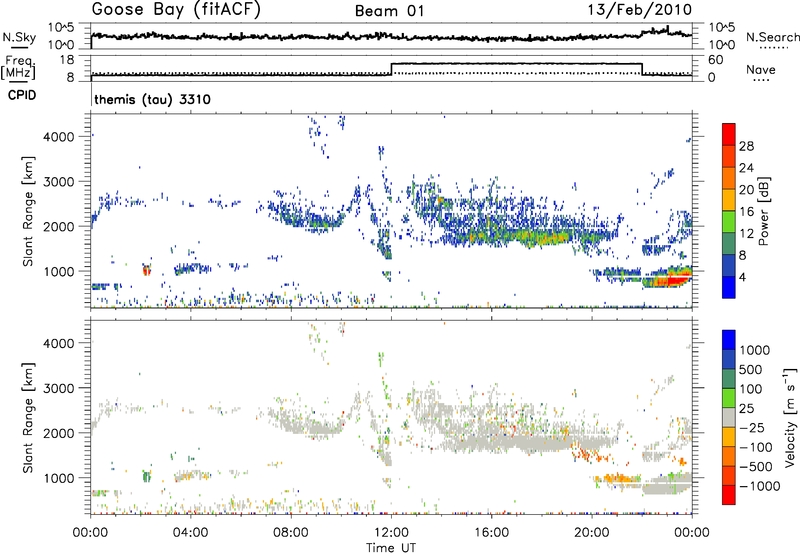Click the 'Goose Bay (fitACF)' title
Image resolution: width=800 pixels, height=554 pixels.
pos(176,9)
